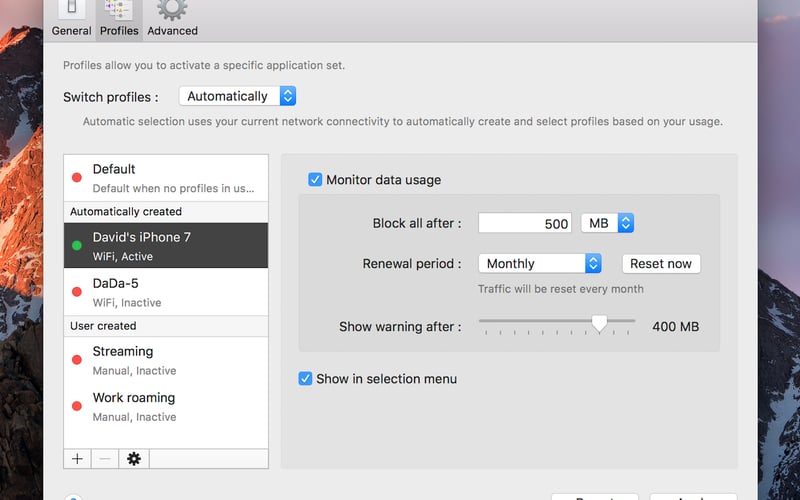Image resolution: width=800 pixels, height=500 pixels.
Task: Open the General preferences tab
Action: [71, 19]
